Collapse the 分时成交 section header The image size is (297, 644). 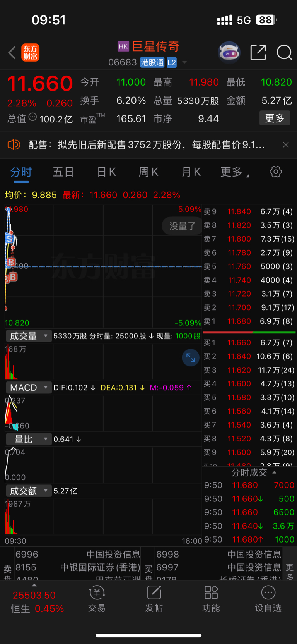(253, 472)
